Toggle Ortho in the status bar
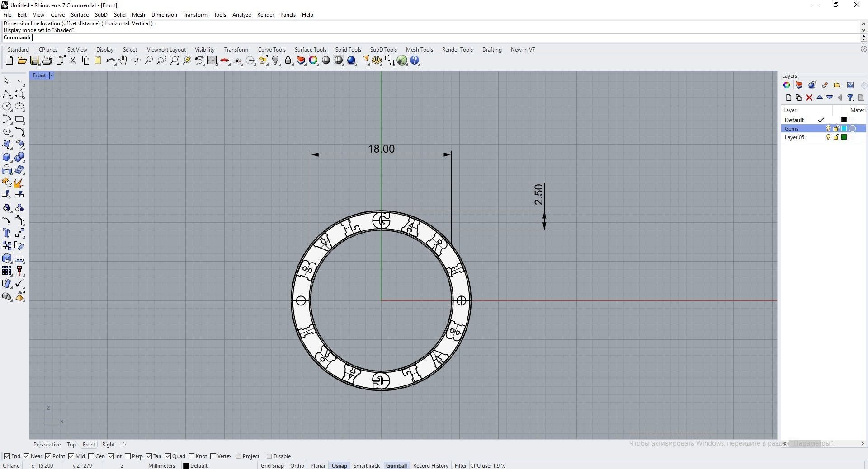 [297, 465]
